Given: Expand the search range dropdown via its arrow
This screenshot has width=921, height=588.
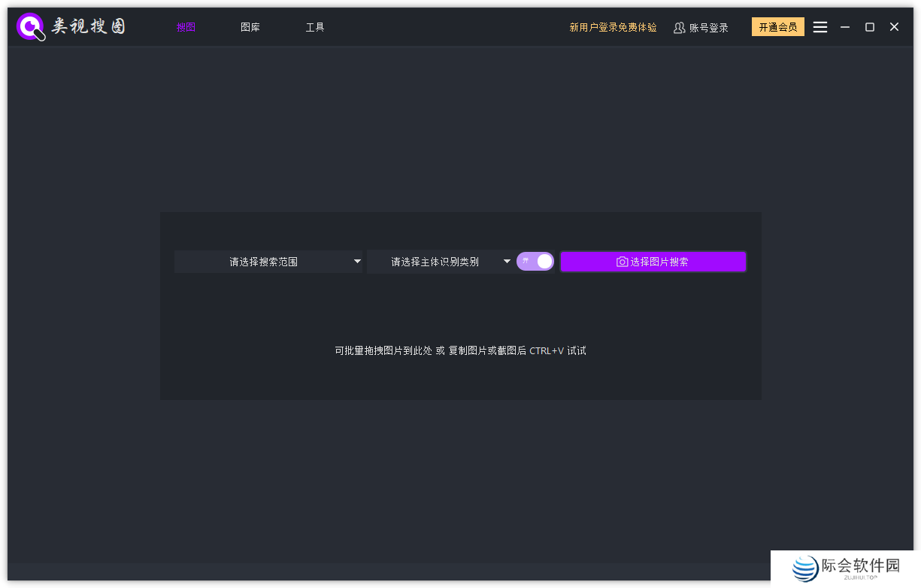Looking at the screenshot, I should coord(356,262).
